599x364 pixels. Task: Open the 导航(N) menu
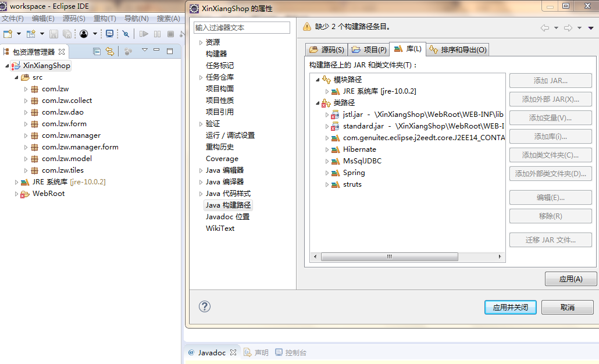click(137, 19)
